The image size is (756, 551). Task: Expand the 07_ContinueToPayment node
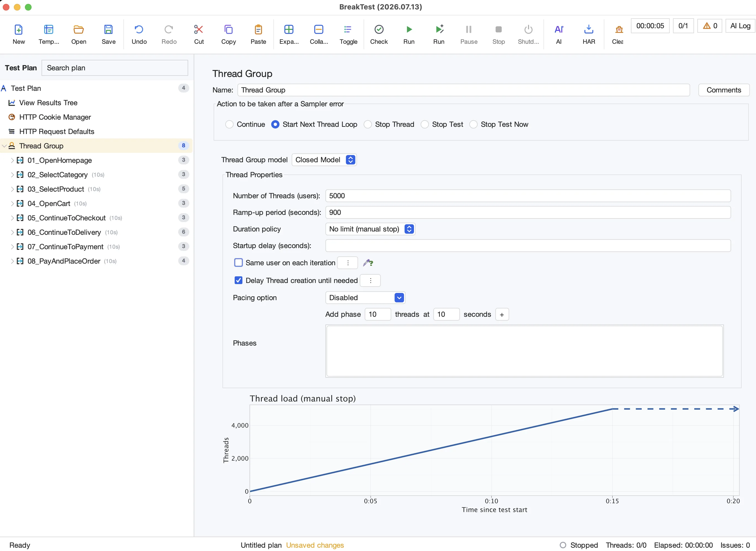(12, 247)
